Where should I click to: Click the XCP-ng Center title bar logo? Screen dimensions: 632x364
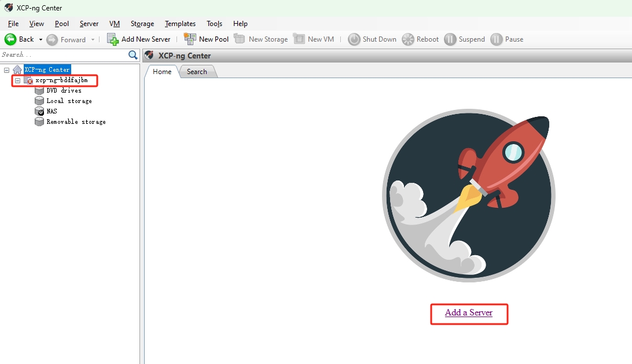[x=9, y=8]
